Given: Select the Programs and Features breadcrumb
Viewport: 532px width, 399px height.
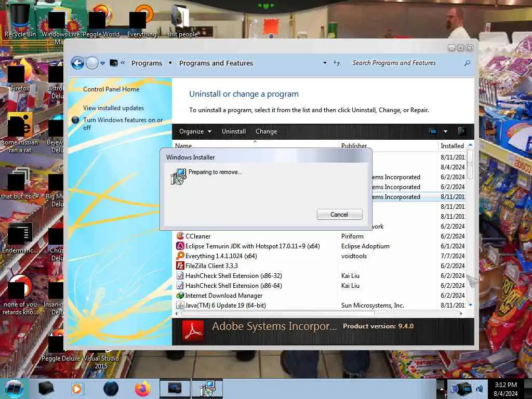Looking at the screenshot, I should tap(216, 63).
